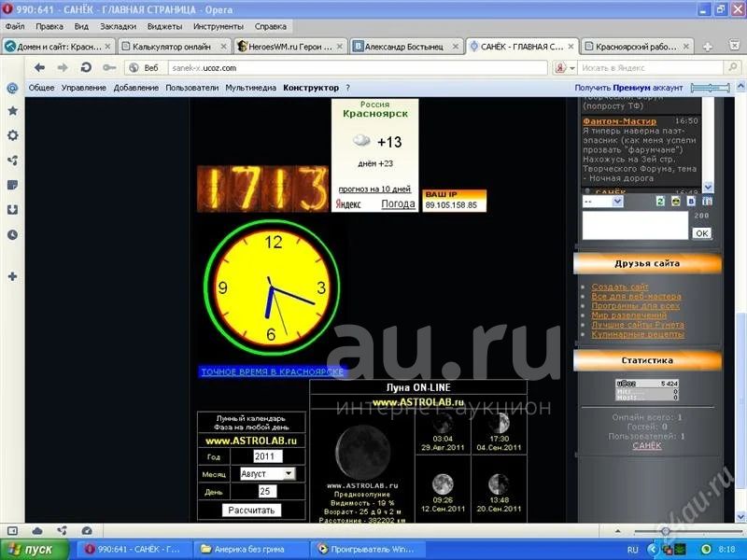This screenshot has height=560, width=747.
Task: Open the Downloads panel in sidebar
Action: [x=13, y=210]
